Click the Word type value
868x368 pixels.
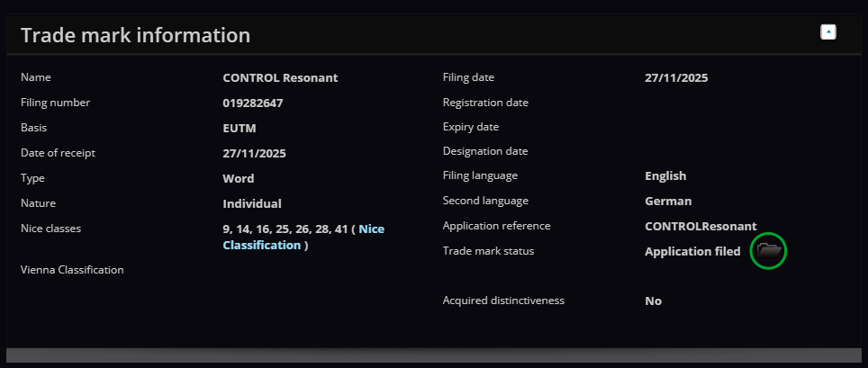coord(239,178)
